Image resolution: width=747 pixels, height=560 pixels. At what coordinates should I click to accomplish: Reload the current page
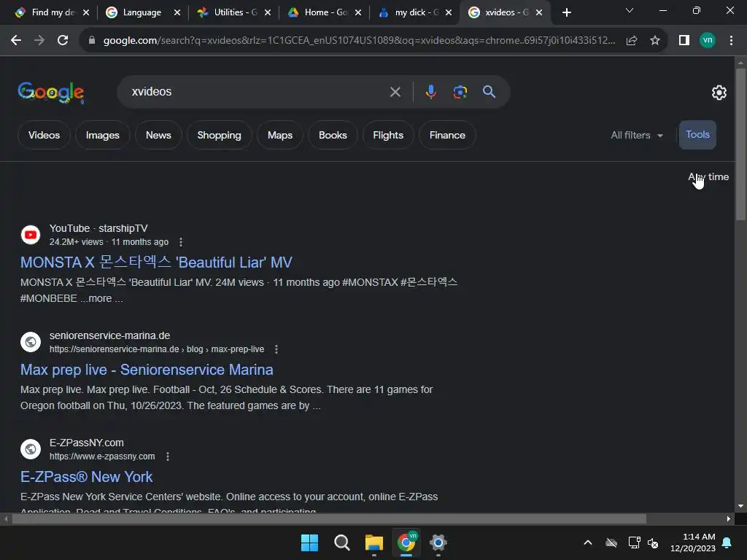point(63,41)
